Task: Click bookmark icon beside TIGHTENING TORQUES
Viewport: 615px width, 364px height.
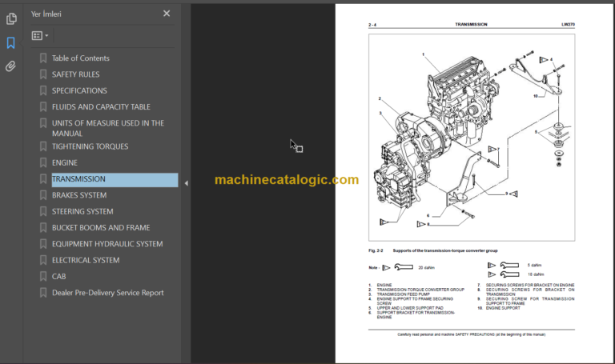Action: tap(43, 146)
